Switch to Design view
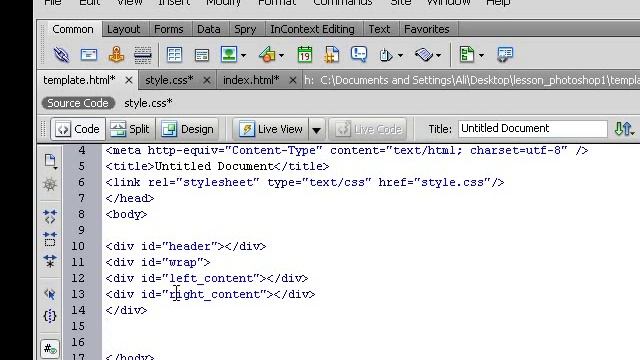640x360 pixels. click(x=187, y=129)
